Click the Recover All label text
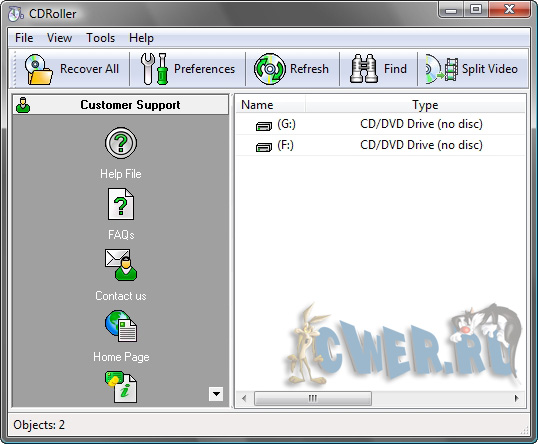Viewport: 538px width, 444px height. coord(89,69)
